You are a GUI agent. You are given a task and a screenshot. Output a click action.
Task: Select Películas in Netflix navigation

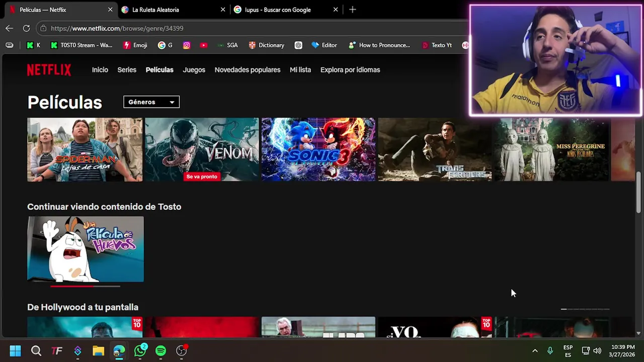coord(159,70)
